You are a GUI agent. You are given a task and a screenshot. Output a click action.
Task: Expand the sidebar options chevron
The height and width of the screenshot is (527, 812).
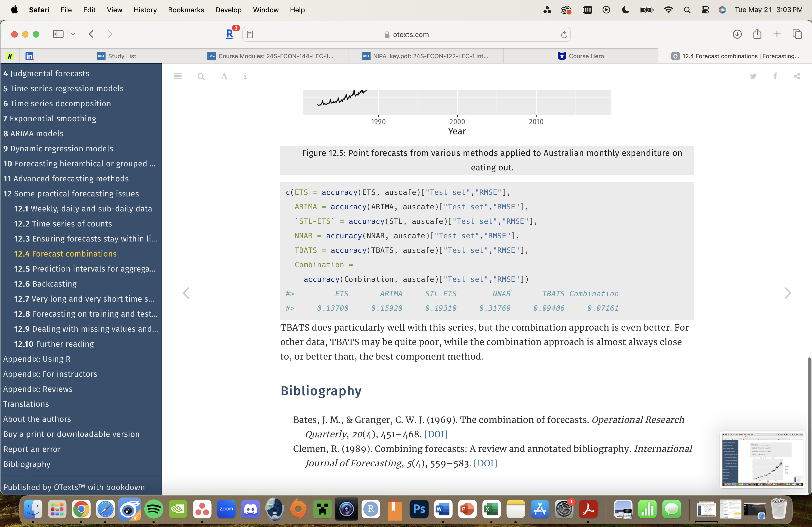[73, 34]
